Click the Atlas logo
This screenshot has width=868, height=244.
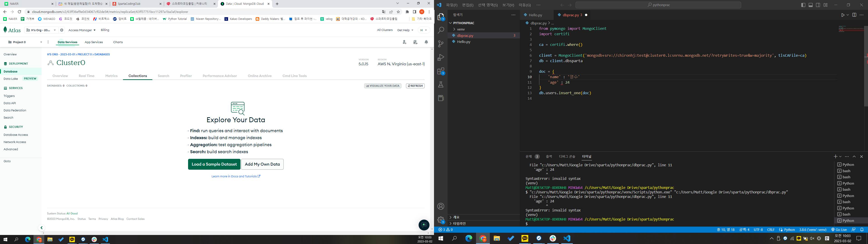click(12, 30)
